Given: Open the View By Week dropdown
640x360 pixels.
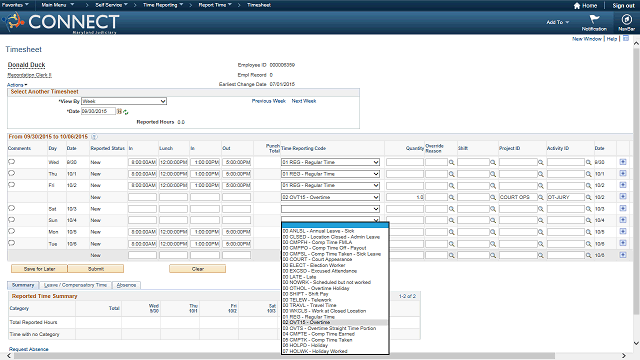Looking at the screenshot, I should point(124,101).
